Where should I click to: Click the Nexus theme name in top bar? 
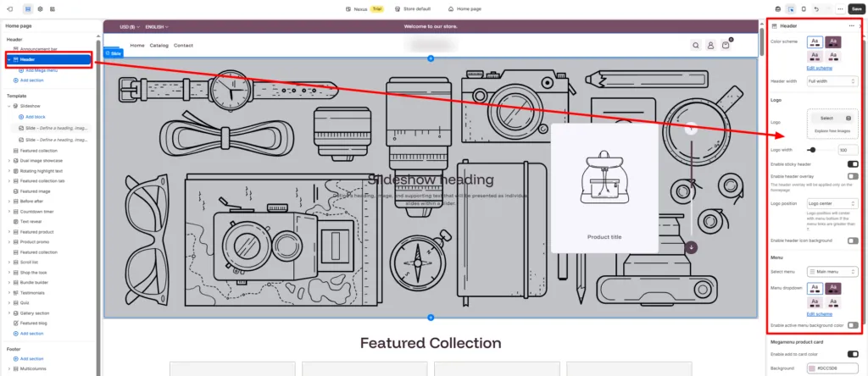(360, 8)
